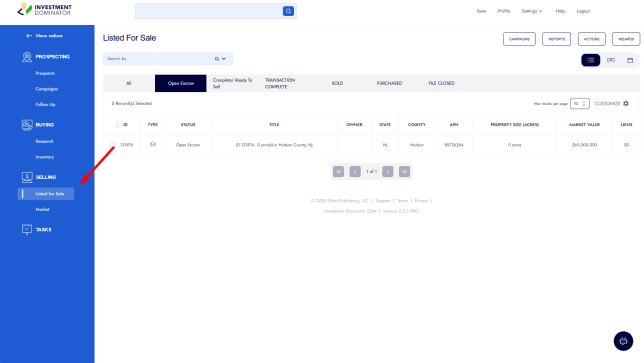Screen dimensions: 644x363
Task: Open Follow Up in the sidebar
Action: 45,105
